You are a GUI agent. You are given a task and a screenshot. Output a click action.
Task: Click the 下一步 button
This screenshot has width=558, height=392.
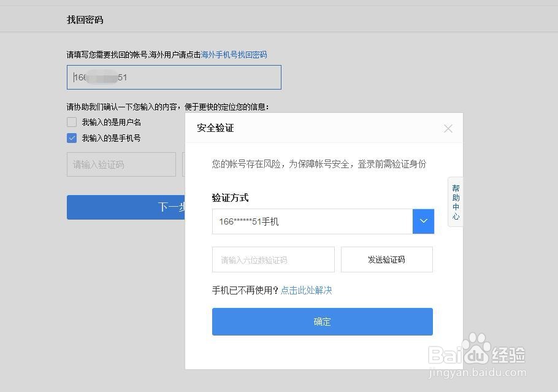click(x=126, y=207)
